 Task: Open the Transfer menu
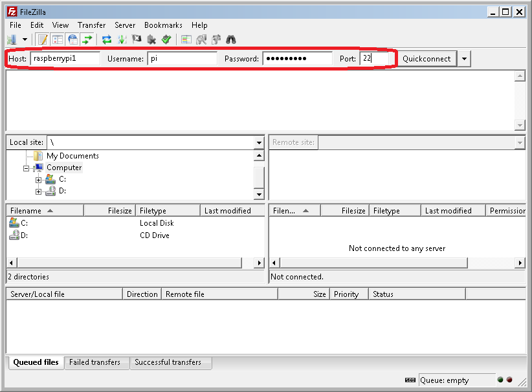click(92, 25)
